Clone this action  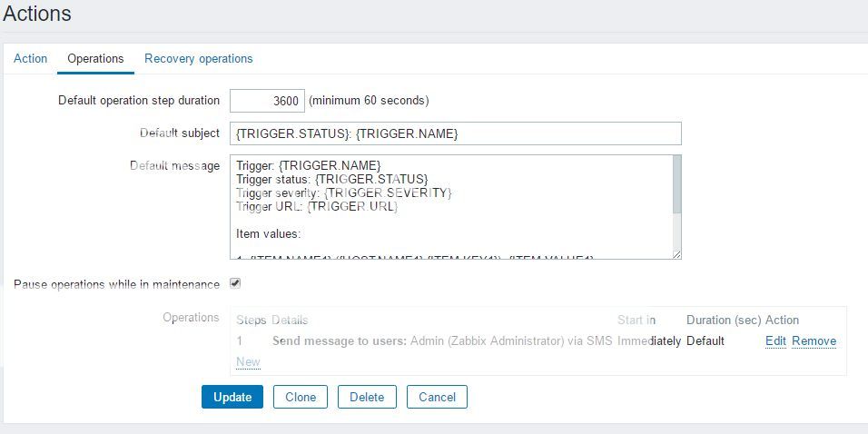[301, 397]
